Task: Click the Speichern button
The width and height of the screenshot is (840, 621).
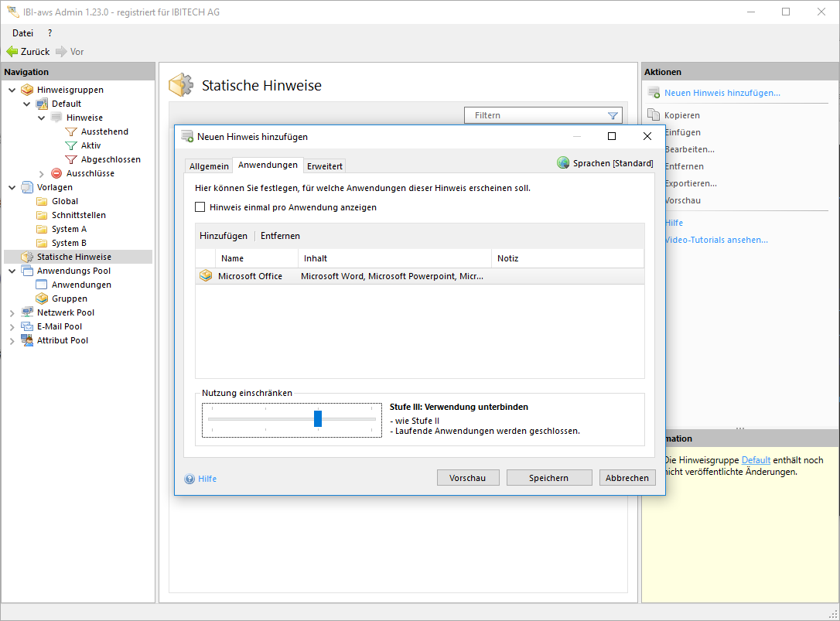Action: (548, 478)
